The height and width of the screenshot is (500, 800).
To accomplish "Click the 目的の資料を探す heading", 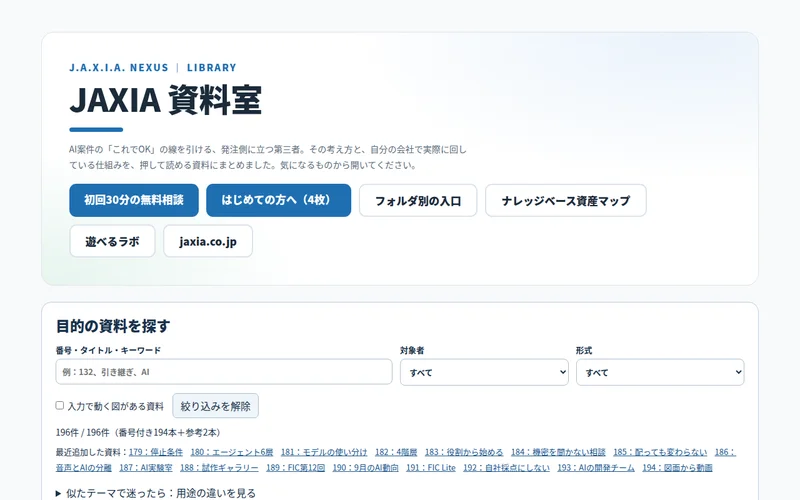I will 113,326.
